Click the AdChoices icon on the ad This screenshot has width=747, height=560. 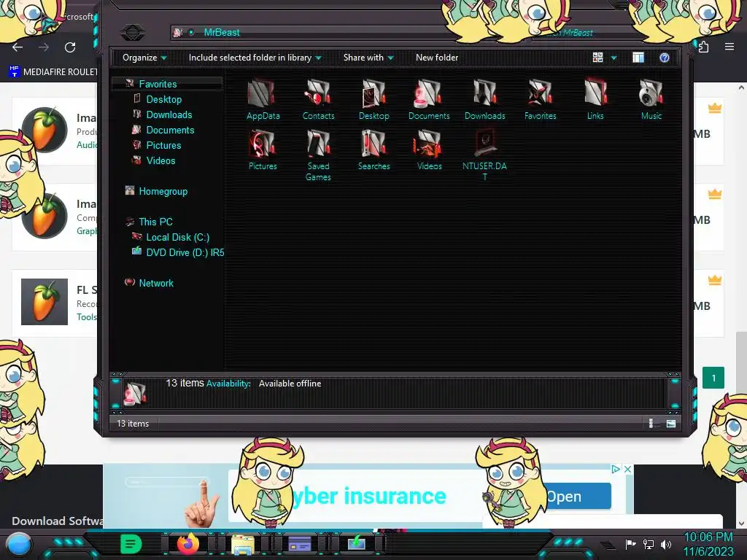point(616,469)
